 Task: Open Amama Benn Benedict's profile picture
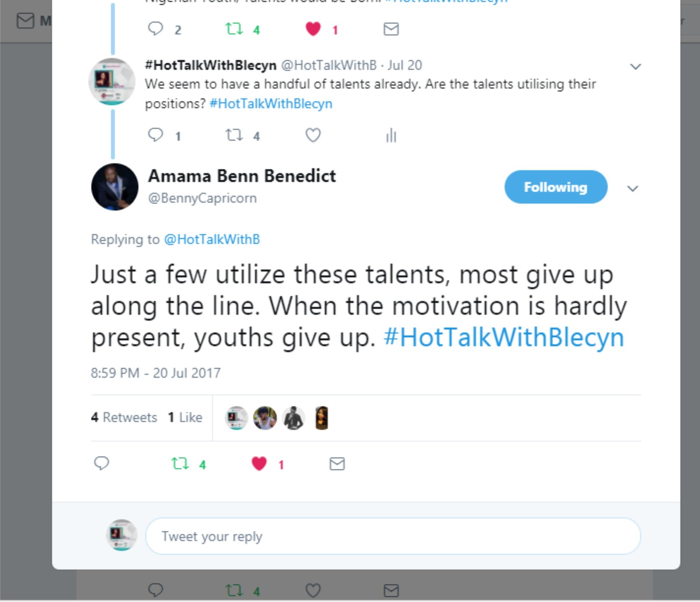tap(115, 187)
